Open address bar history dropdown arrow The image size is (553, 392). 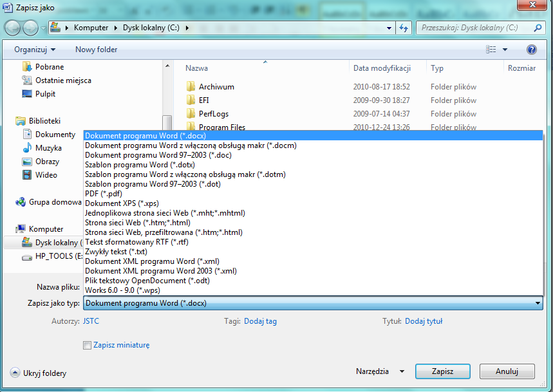point(389,28)
